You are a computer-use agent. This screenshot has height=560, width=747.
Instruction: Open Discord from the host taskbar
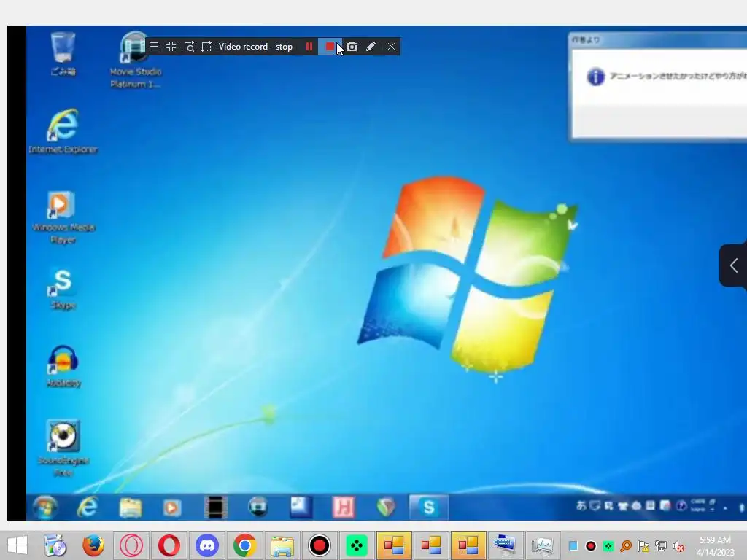click(x=206, y=545)
